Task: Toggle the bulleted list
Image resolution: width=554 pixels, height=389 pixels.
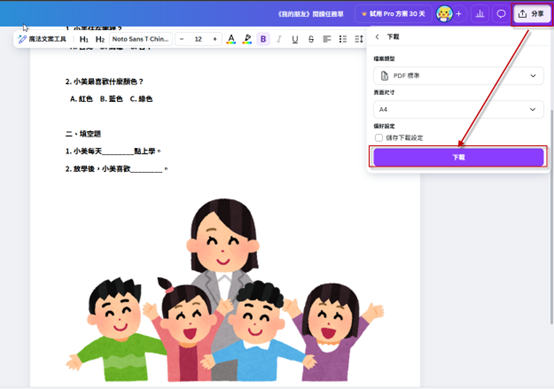Action: coord(343,39)
